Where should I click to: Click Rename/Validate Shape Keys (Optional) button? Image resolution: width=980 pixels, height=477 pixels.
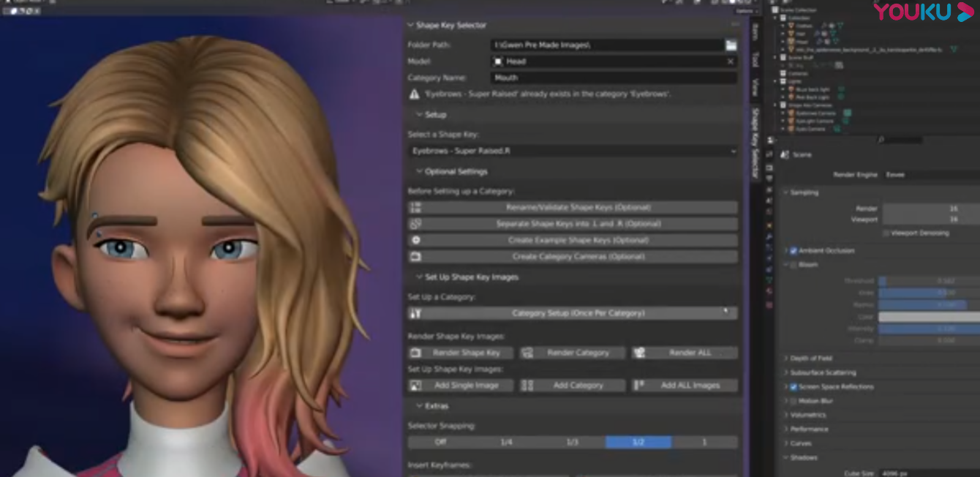(x=573, y=207)
